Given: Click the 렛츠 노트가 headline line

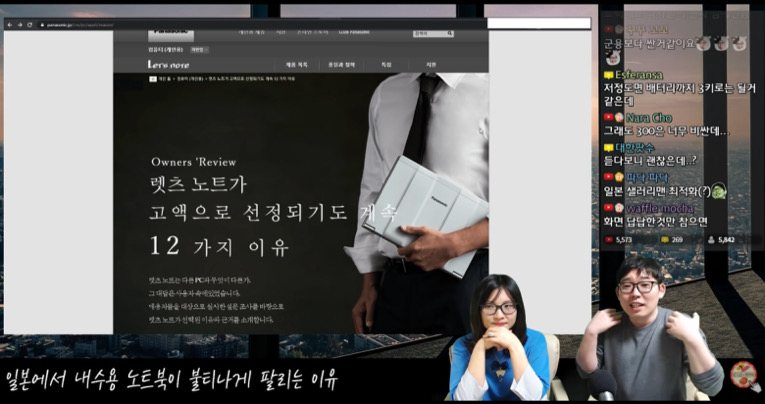Looking at the screenshot, I should [x=199, y=186].
